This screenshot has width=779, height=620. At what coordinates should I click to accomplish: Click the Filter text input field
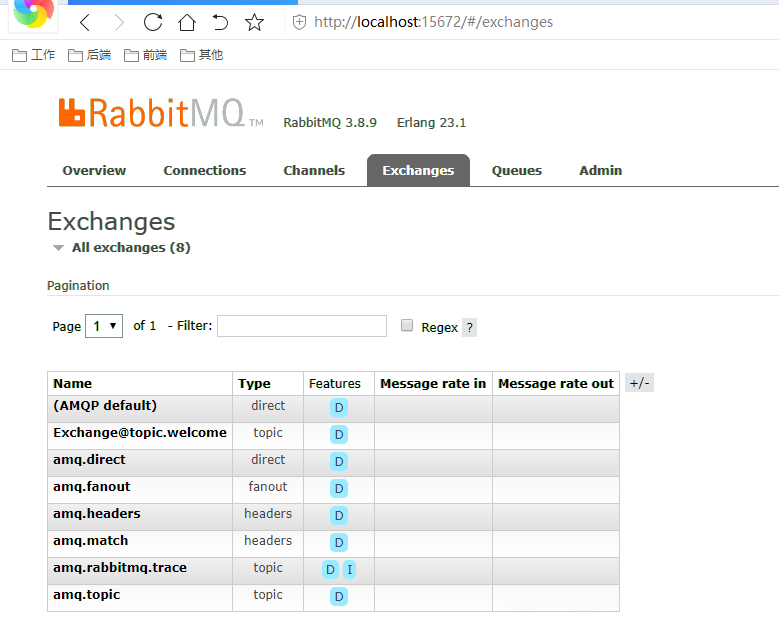click(x=302, y=326)
